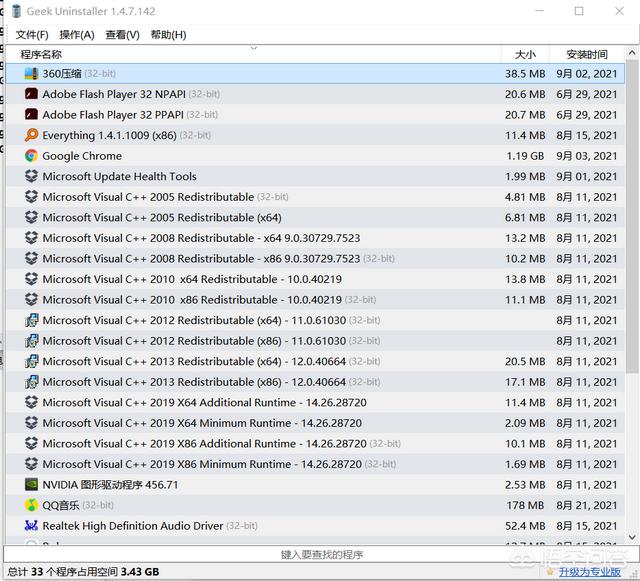Click the 总计 33 个程序 status bar text
Image resolution: width=640 pixels, height=581 pixels.
pos(83,572)
